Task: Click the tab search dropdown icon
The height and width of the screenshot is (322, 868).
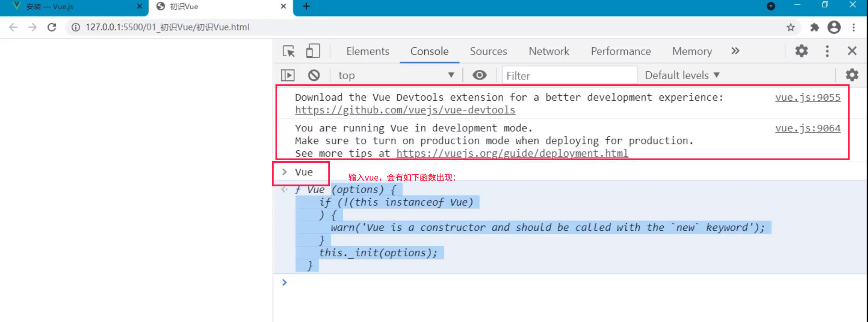Action: (x=771, y=6)
